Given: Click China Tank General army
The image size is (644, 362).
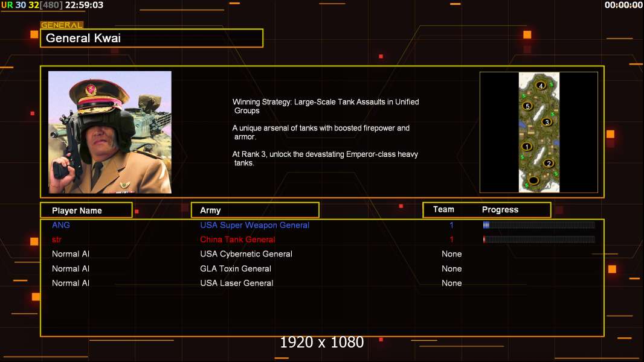Looking at the screenshot, I should pos(237,240).
